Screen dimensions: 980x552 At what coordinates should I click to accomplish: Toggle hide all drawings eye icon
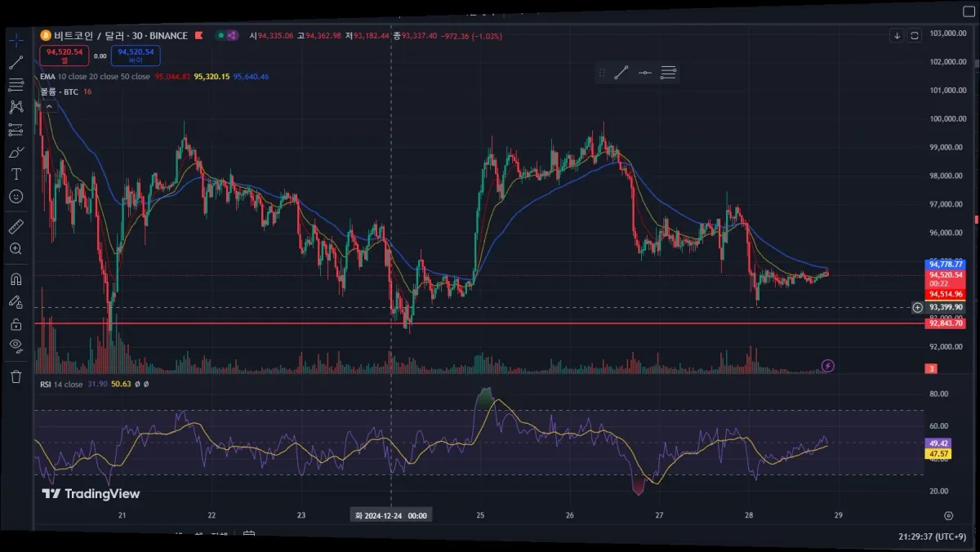16,345
